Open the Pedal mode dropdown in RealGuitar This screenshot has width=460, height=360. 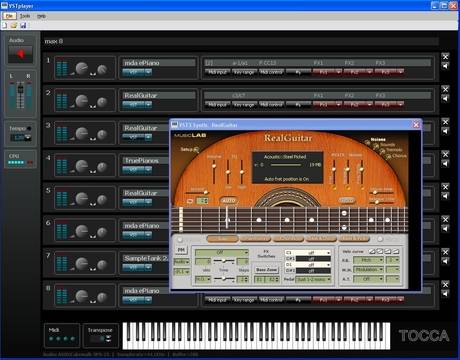click(313, 279)
